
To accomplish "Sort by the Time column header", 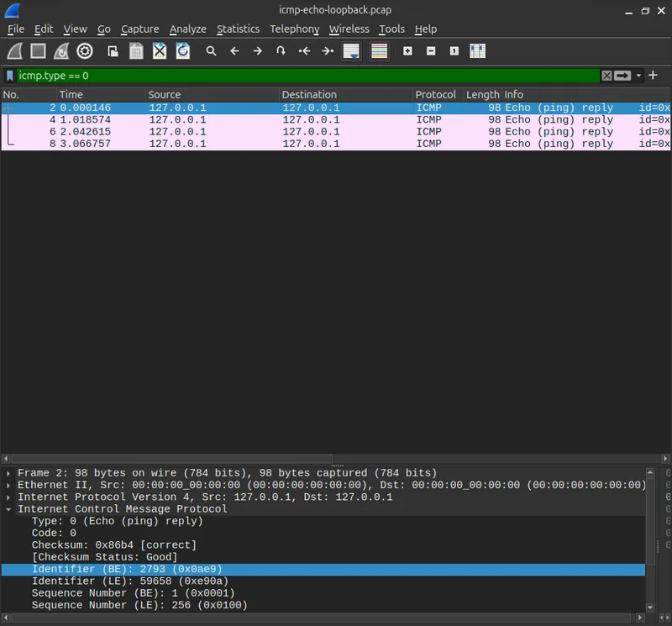I will 101,95.
